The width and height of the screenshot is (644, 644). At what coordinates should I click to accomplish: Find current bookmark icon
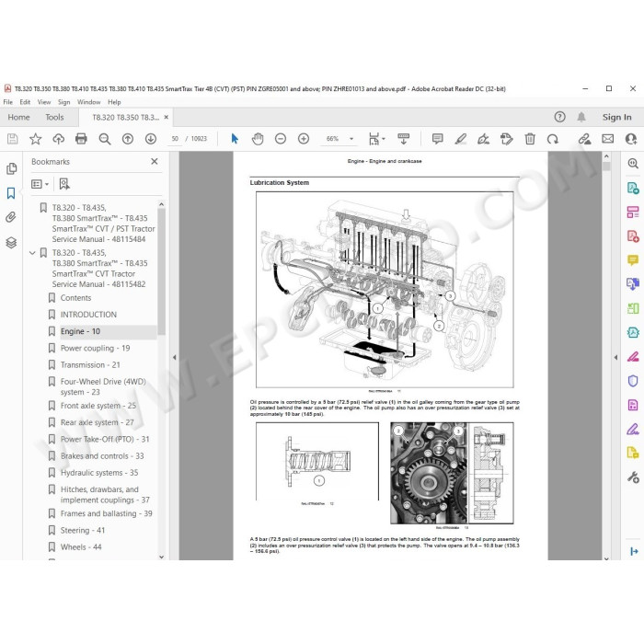[x=64, y=184]
